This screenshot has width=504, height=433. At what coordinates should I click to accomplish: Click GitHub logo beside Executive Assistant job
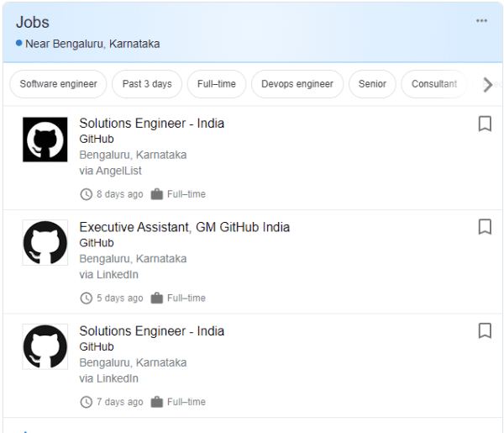pos(45,243)
